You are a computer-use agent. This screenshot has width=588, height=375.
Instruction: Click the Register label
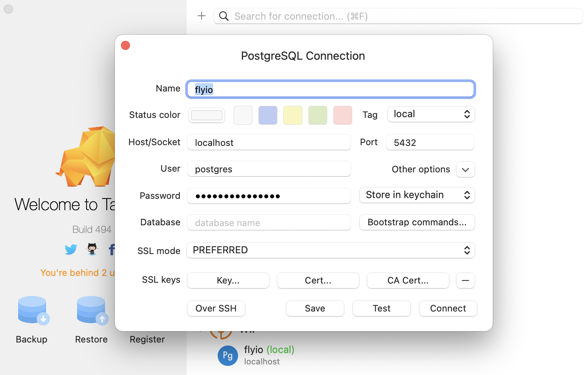coord(147,339)
